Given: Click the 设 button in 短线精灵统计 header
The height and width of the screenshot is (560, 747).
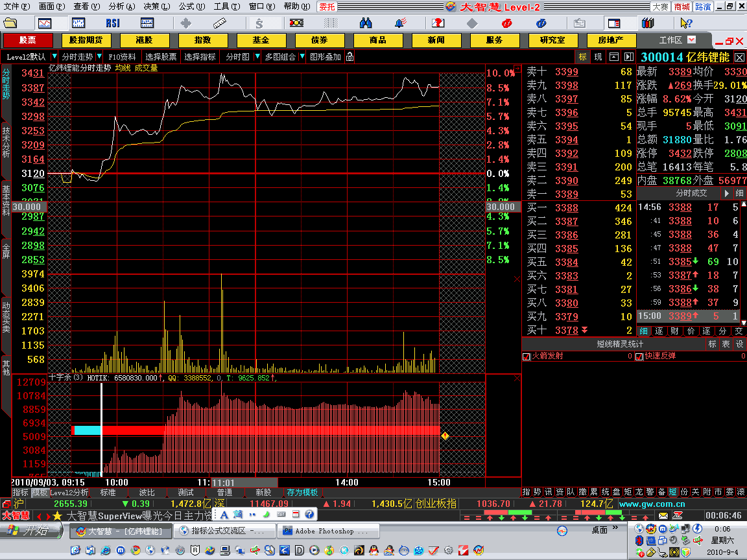Looking at the screenshot, I should [x=739, y=344].
